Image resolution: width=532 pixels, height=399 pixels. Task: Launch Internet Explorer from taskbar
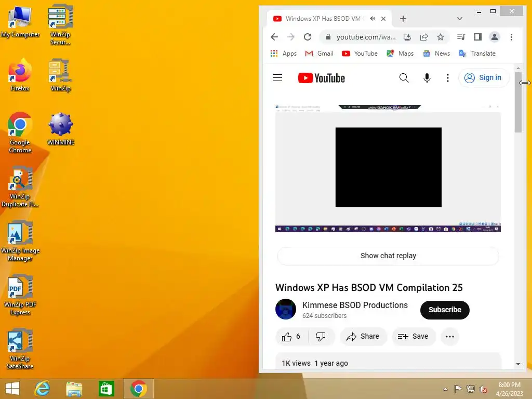tap(43, 389)
